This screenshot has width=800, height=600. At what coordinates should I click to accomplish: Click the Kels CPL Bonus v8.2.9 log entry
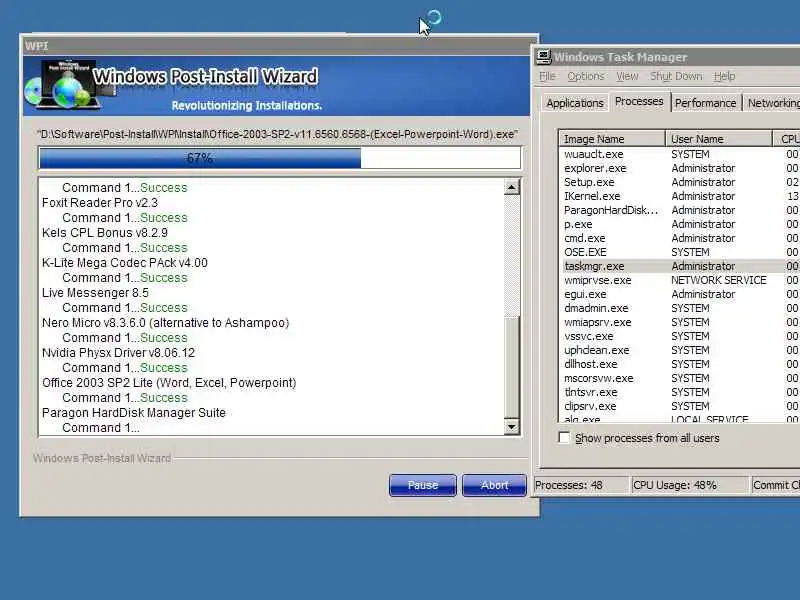pyautogui.click(x=105, y=233)
